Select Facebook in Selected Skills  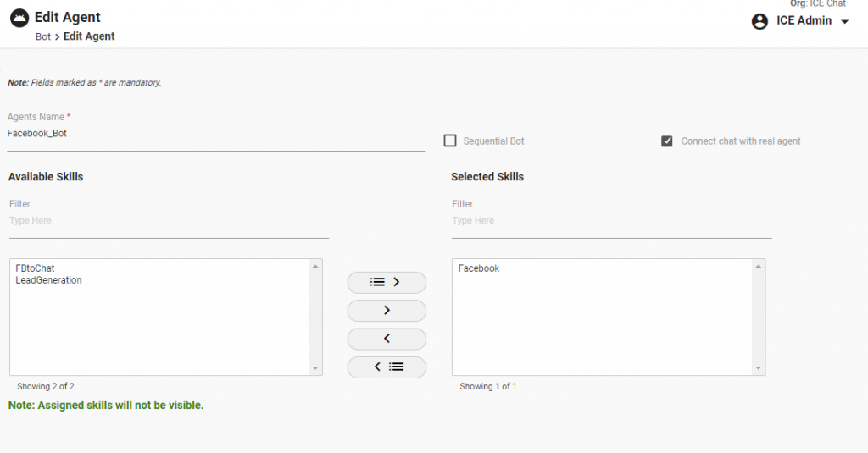tap(479, 268)
